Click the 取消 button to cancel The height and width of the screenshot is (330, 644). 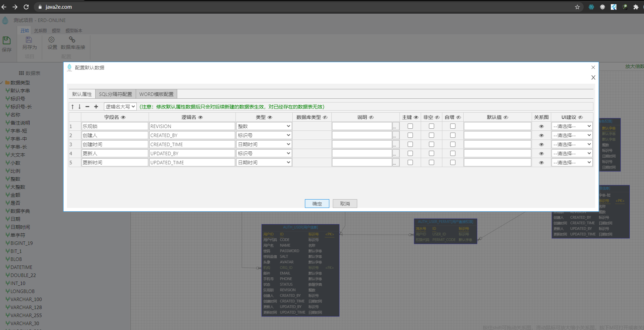345,203
